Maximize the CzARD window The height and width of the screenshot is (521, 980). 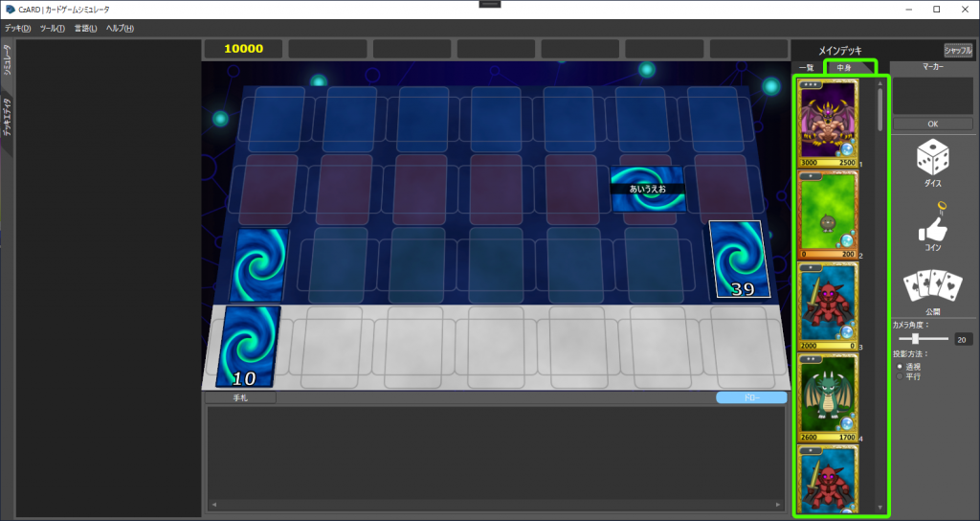936,10
